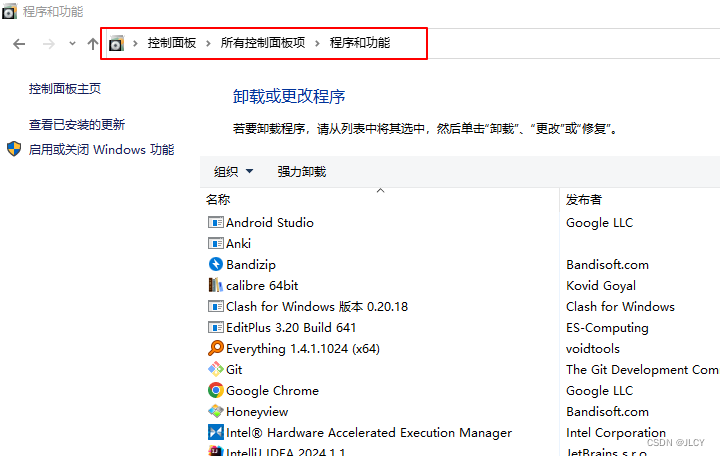
Task: Sort the list by the 名称 column header
Action: [218, 200]
